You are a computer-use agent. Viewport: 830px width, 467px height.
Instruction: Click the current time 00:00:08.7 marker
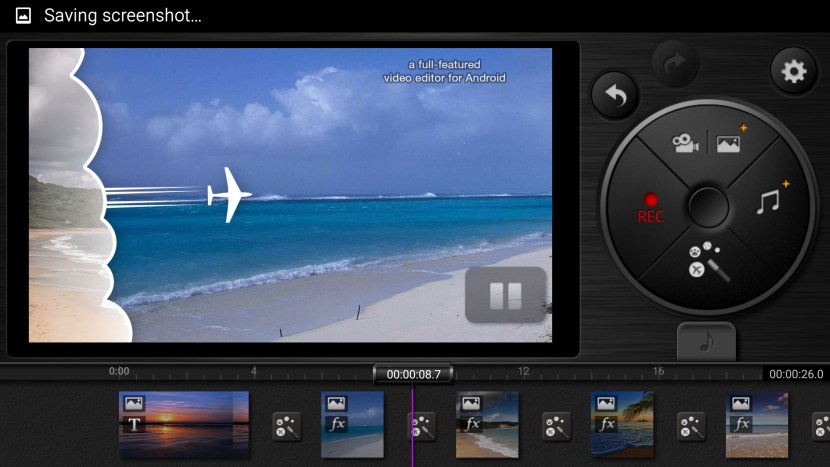click(x=413, y=374)
